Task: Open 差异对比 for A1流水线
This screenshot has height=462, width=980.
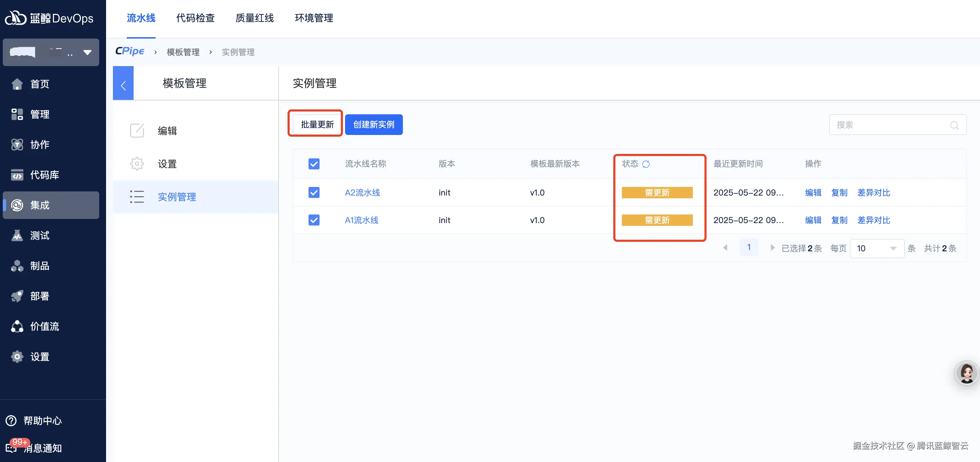Action: click(874, 220)
